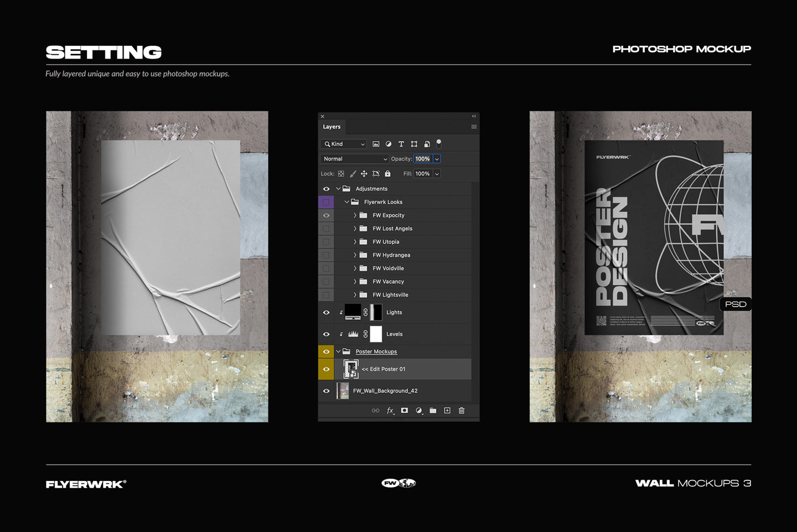
Task: Create a new layer with plus icon
Action: coord(447,411)
